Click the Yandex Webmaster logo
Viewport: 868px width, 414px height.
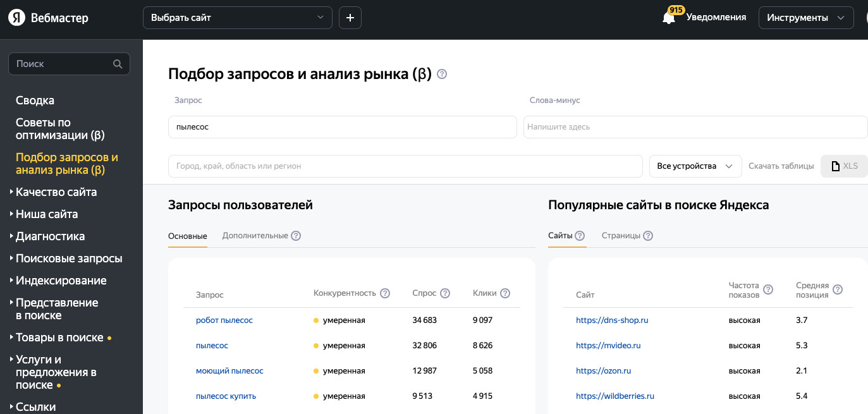click(x=48, y=18)
